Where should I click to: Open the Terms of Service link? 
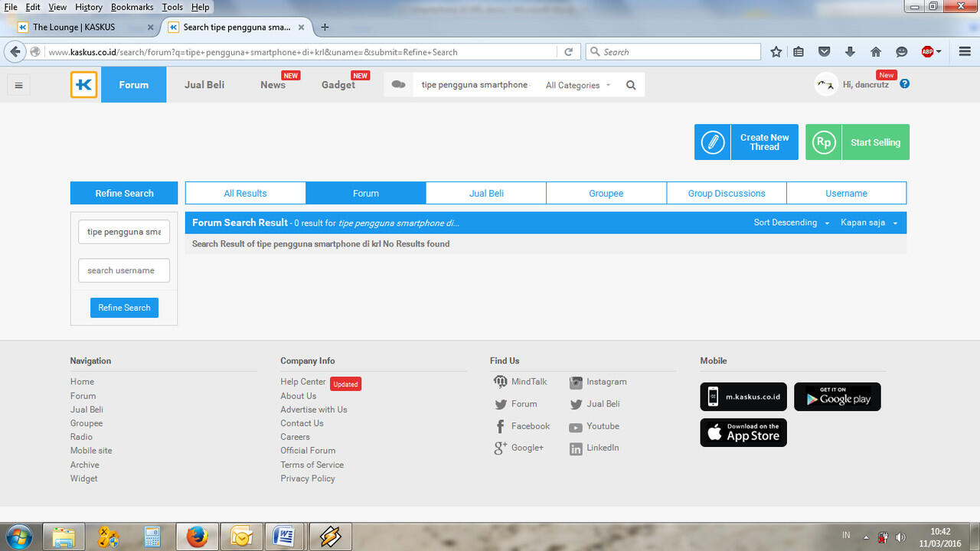(312, 465)
